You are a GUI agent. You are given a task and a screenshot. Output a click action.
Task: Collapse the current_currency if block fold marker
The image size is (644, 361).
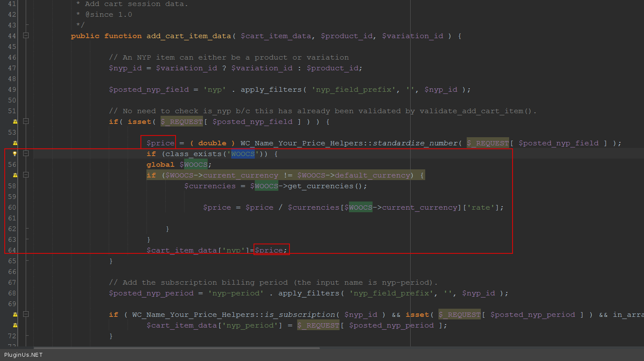coord(26,174)
